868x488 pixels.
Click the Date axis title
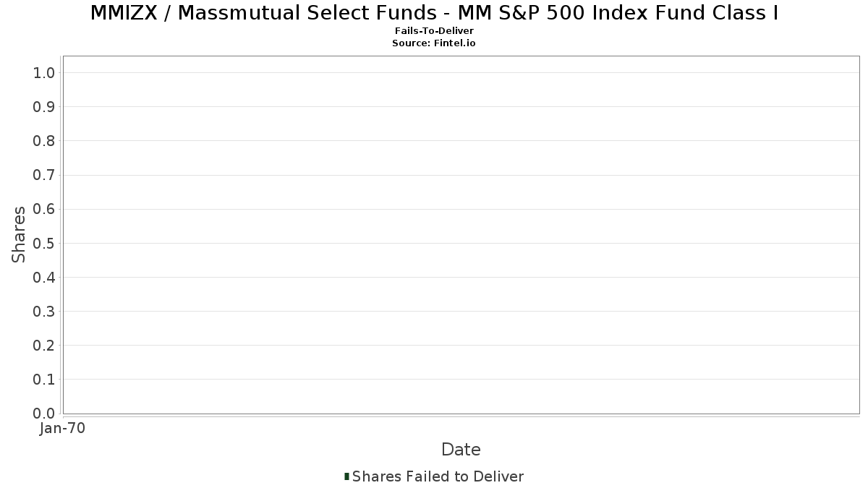[x=461, y=450]
